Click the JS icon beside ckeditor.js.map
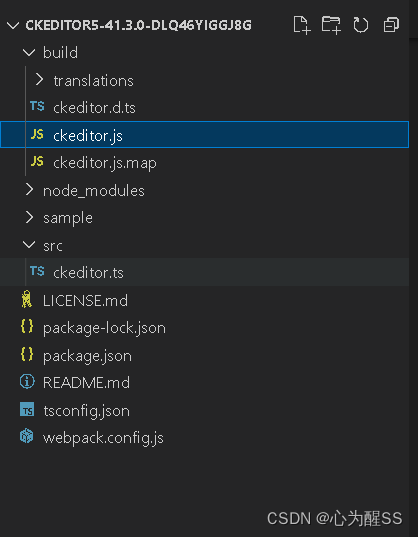The width and height of the screenshot is (418, 537). [37, 162]
